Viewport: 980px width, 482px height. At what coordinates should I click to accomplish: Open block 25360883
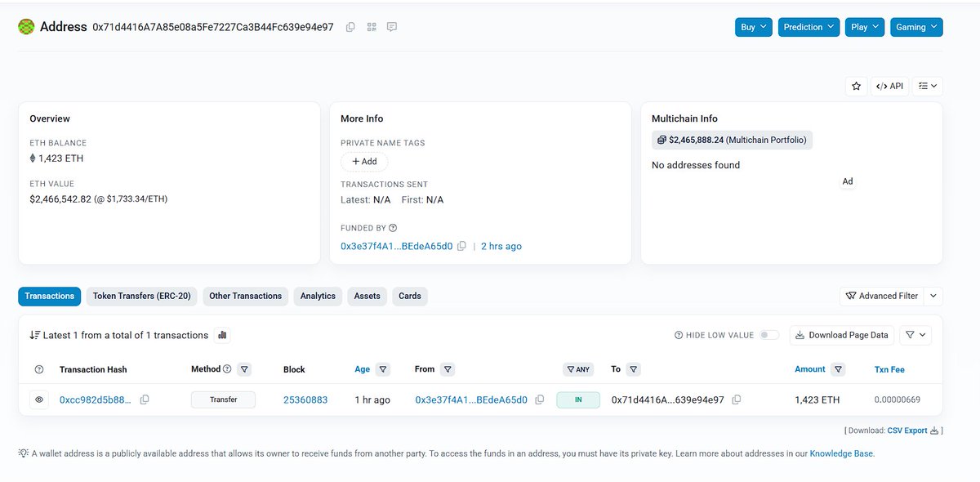pyautogui.click(x=305, y=400)
